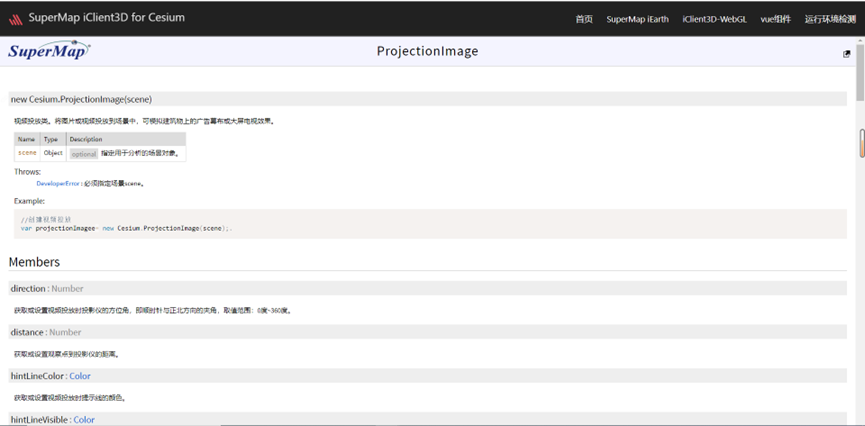Open the Color type link of hintLineVisible
Viewport: 865px width, 426px height.
(84, 420)
